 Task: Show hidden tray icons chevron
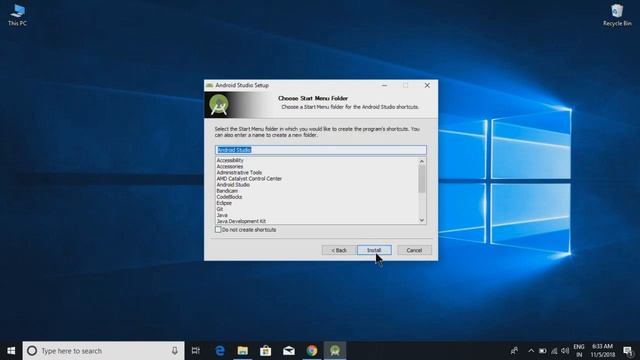coord(531,351)
